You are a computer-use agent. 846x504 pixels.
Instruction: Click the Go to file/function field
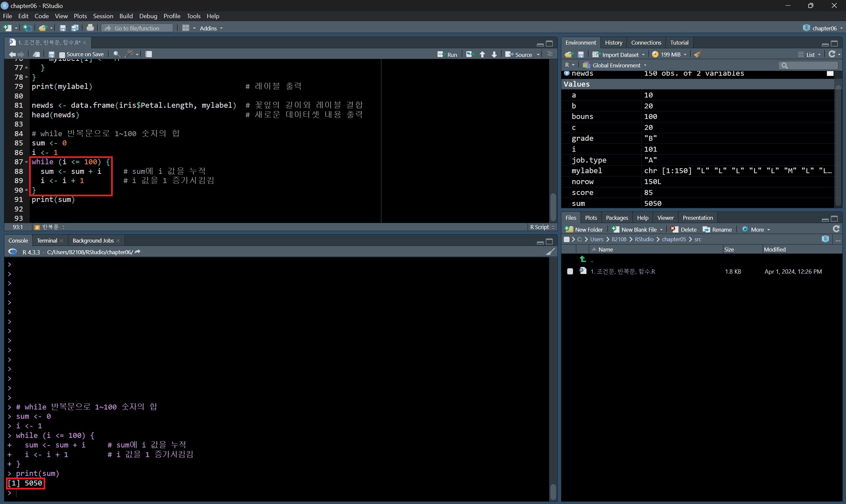click(x=137, y=28)
